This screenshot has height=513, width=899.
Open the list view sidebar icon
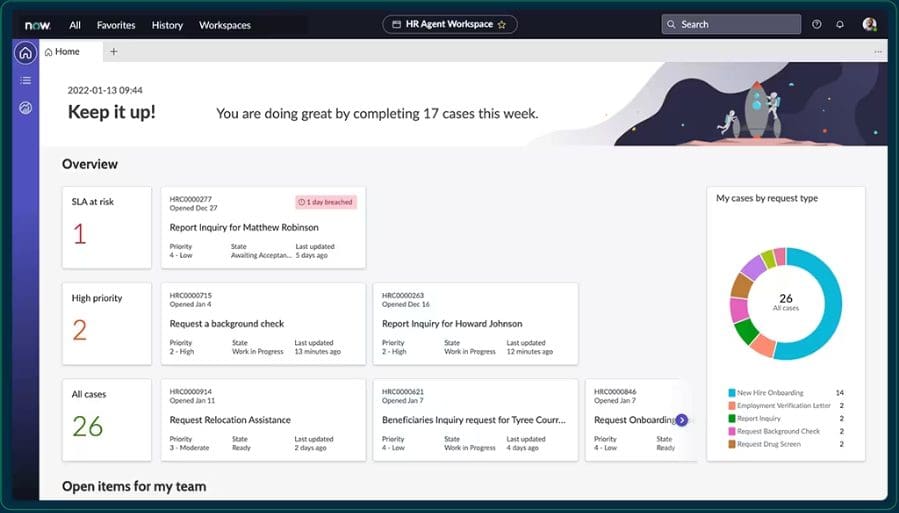(x=25, y=80)
